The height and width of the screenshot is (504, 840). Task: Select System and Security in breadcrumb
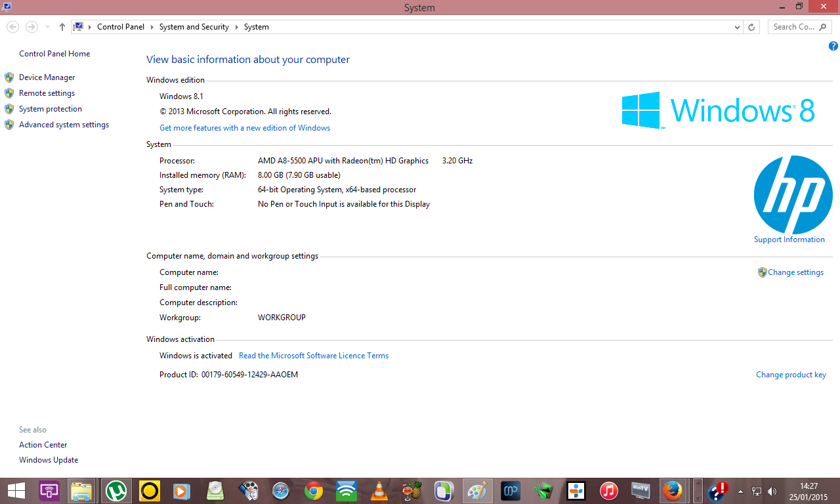pos(194,27)
